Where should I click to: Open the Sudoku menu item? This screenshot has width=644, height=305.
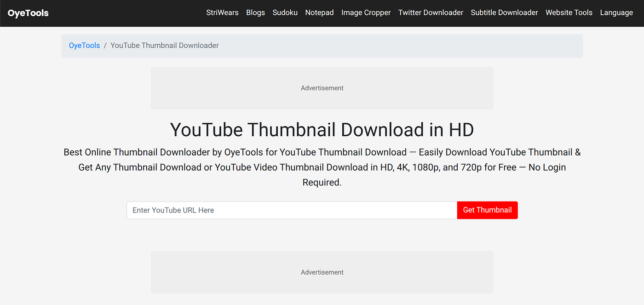(285, 13)
